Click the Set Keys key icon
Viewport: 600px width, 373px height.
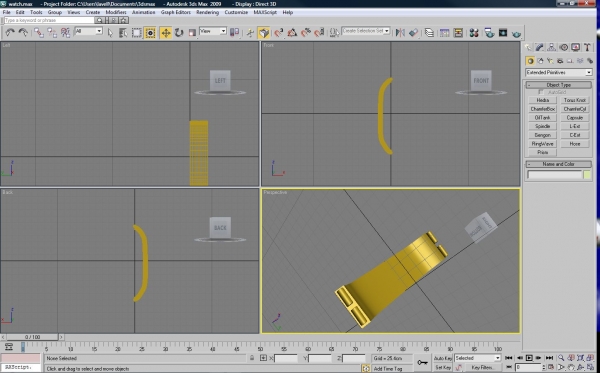(x=422, y=362)
